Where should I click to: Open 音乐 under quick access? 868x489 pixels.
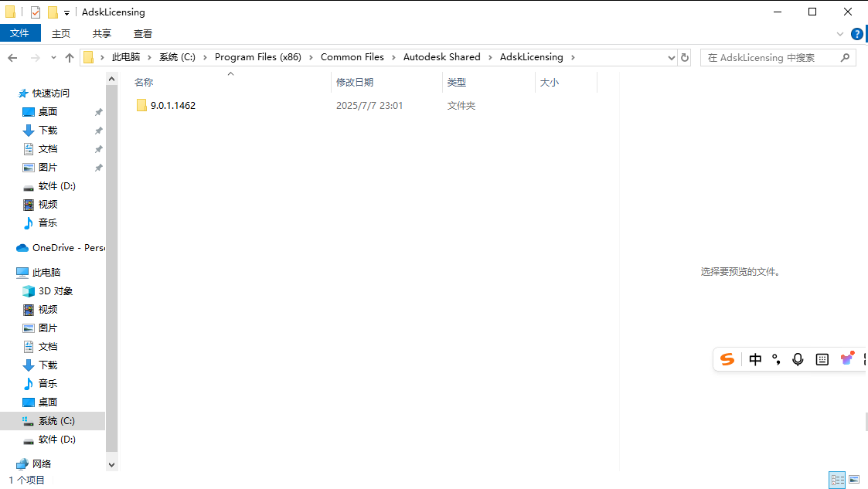(48, 223)
